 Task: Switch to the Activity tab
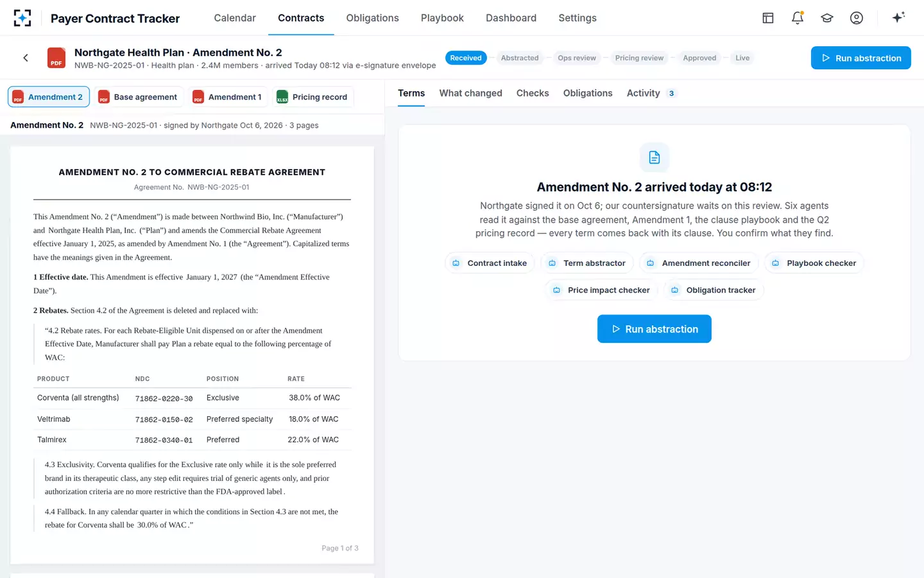(x=651, y=93)
